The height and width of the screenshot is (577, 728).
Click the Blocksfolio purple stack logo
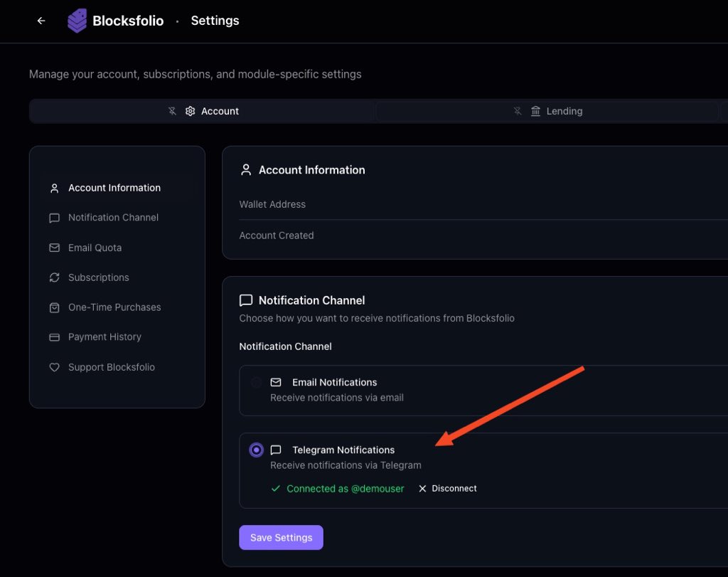pos(77,21)
